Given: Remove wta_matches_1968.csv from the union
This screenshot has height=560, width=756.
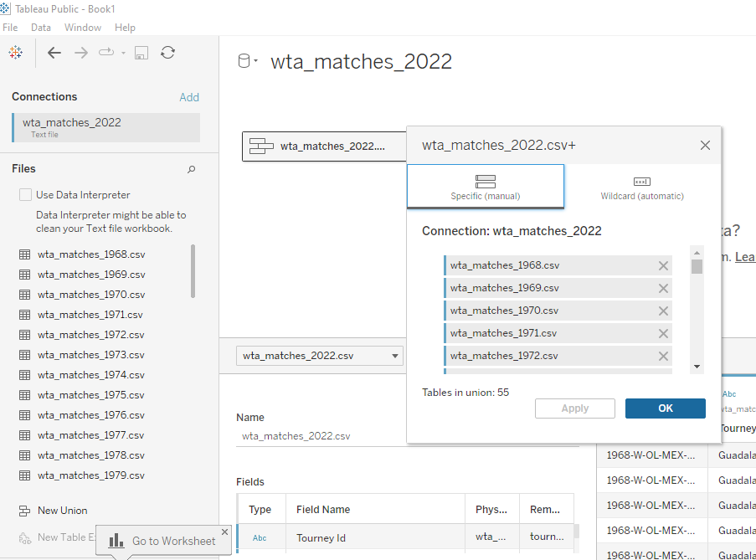Looking at the screenshot, I should pyautogui.click(x=663, y=265).
